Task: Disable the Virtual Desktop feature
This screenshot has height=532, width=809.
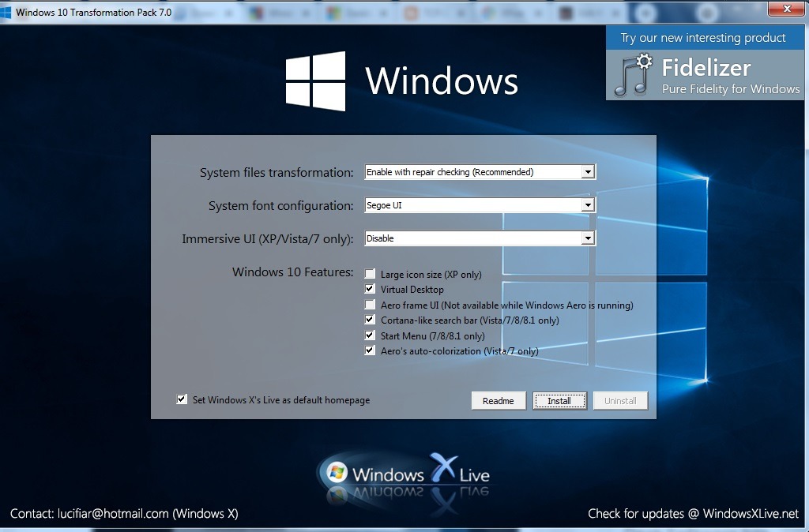Action: click(x=370, y=289)
